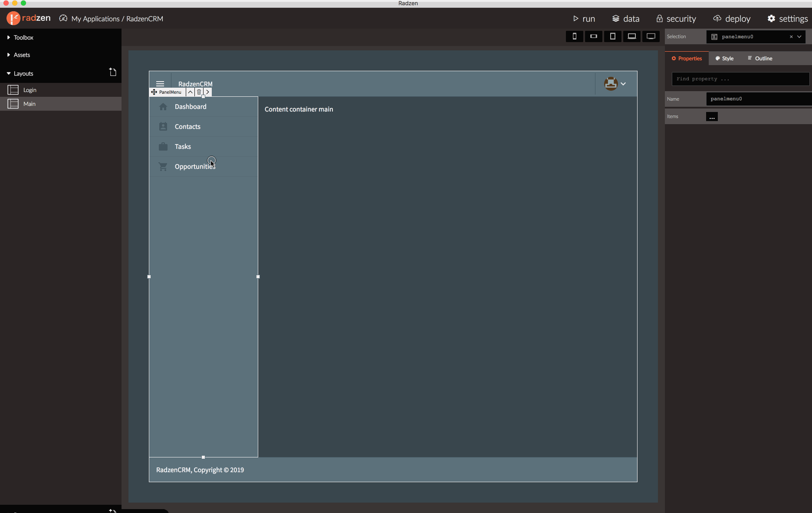Clear the panelmenu0 selection
812x513 pixels.
coord(791,36)
